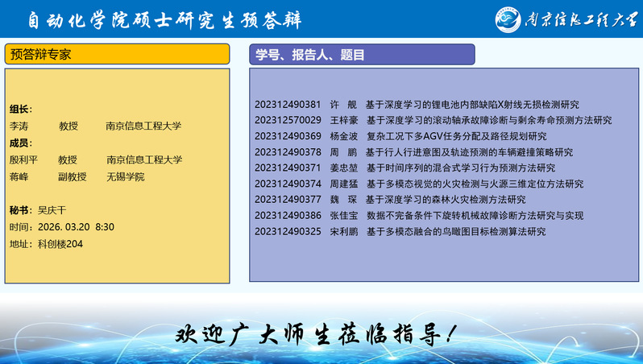Click group leader name 李涛

[19, 126]
